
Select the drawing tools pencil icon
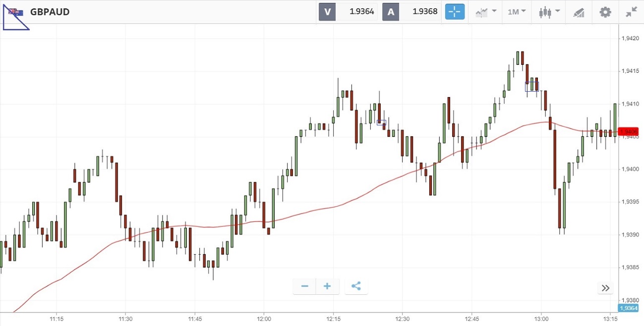click(579, 12)
